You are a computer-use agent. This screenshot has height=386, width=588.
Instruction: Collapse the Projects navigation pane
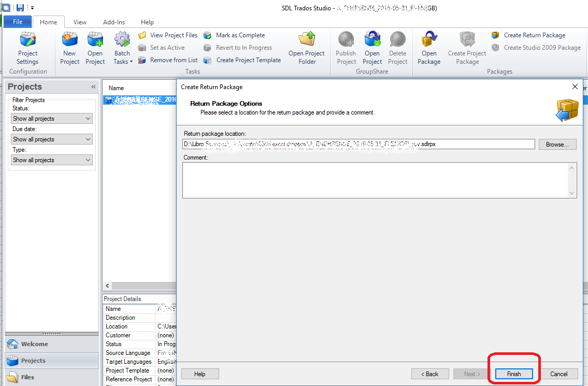point(93,87)
